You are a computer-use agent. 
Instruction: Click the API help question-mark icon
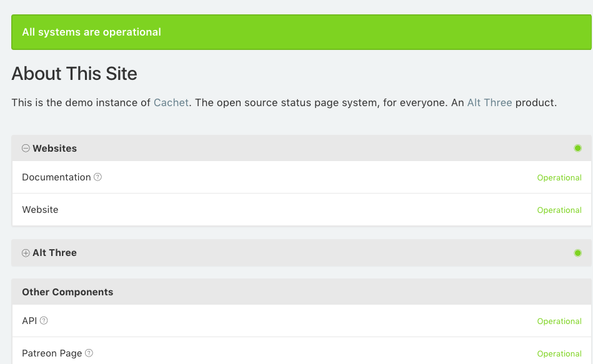pos(44,321)
